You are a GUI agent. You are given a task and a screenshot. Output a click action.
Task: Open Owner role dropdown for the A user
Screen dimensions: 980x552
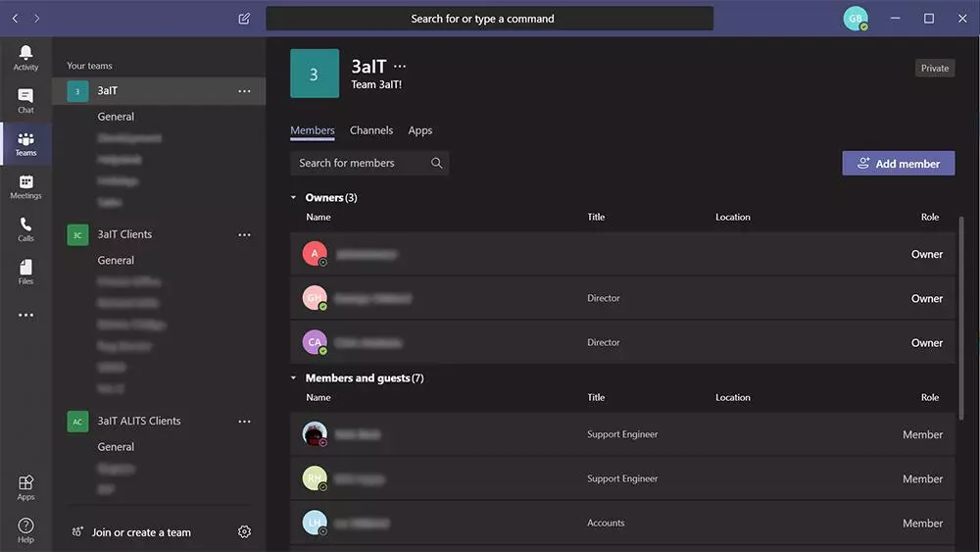coord(927,255)
